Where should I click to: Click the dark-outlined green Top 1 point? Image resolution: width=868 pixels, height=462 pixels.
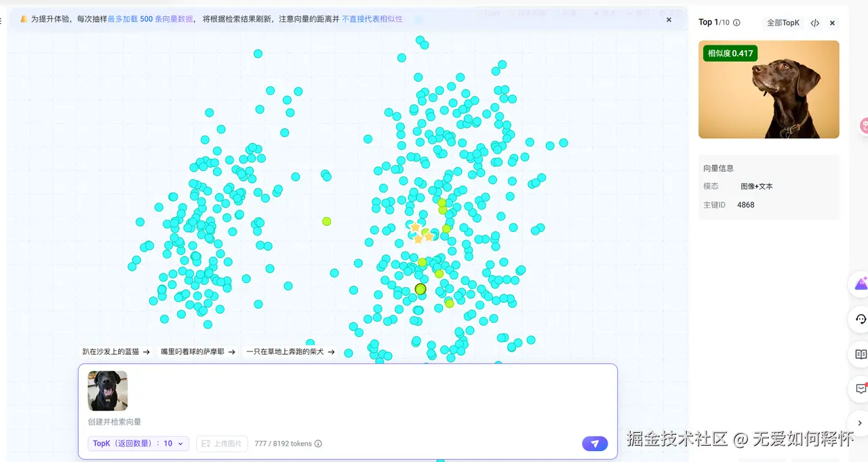tap(420, 289)
